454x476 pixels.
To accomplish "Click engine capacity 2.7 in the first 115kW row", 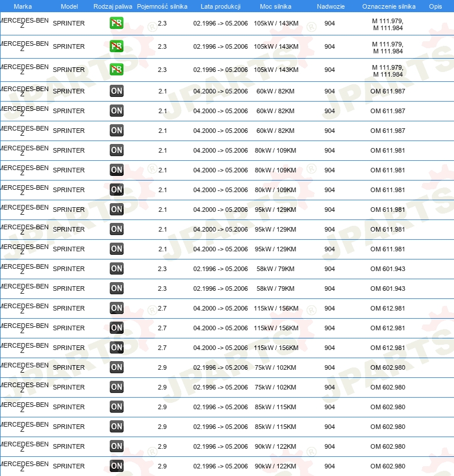I will coord(162,308).
